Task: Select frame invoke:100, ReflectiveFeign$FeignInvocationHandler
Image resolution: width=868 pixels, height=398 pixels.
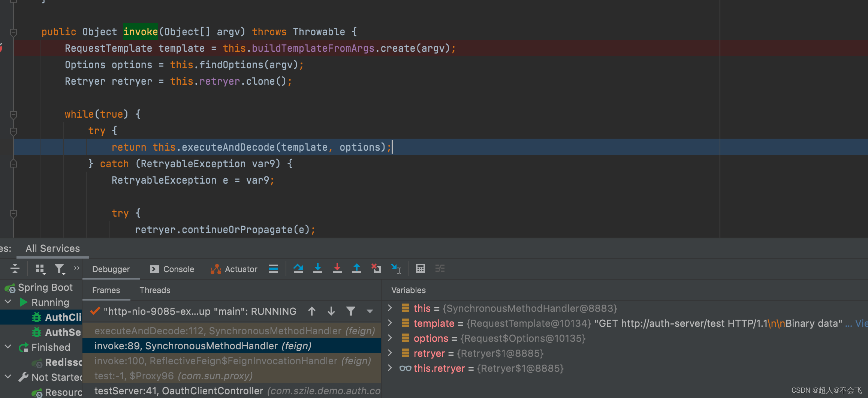Action: click(x=232, y=361)
